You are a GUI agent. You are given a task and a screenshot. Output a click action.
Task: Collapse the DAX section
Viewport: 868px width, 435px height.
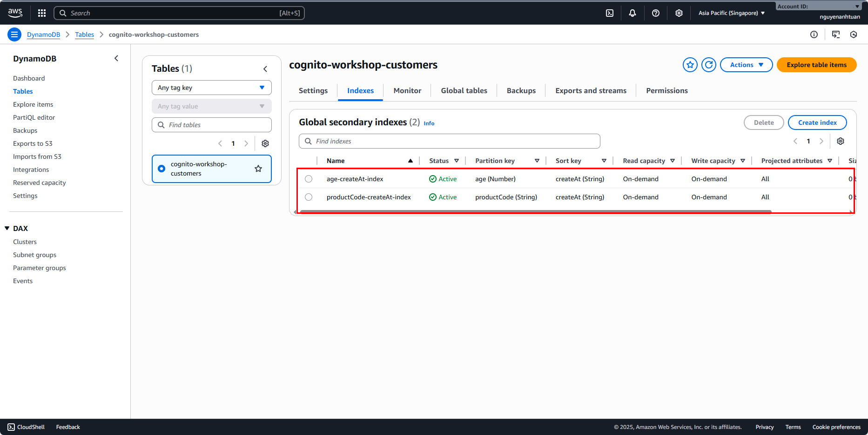[x=7, y=228]
